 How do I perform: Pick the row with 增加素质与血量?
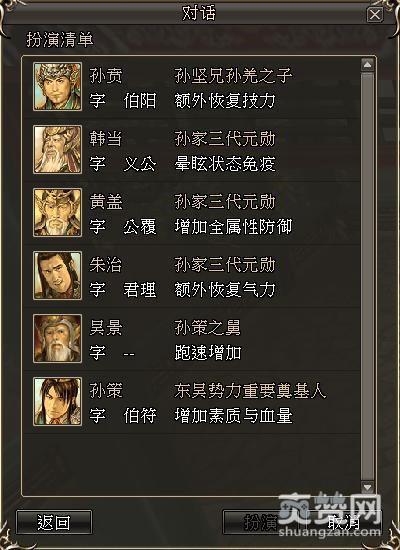point(192,402)
